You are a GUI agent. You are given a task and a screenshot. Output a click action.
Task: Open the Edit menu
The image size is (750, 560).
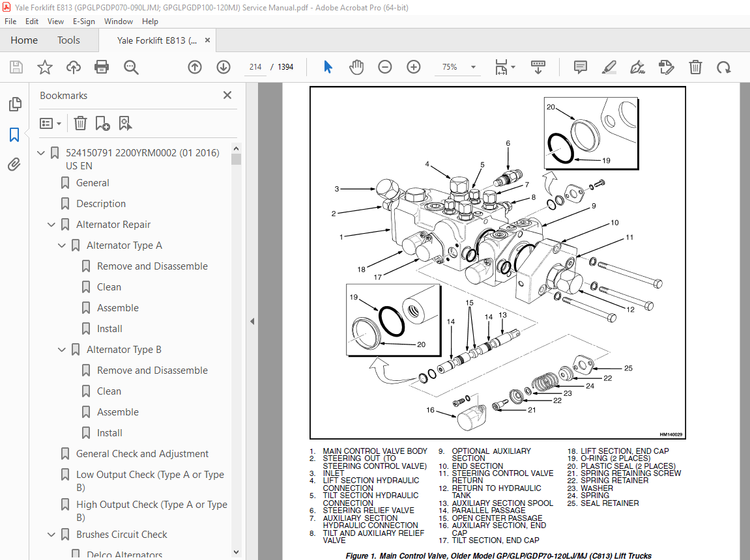tap(32, 21)
